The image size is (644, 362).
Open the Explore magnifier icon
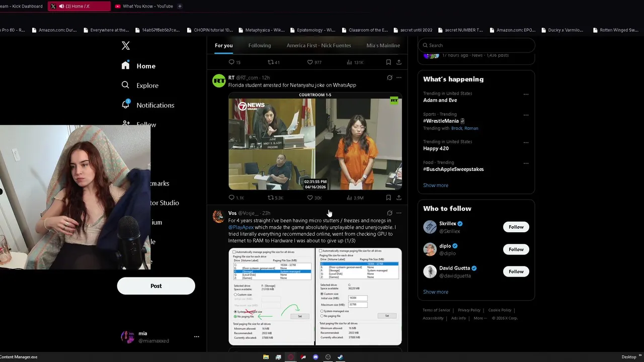[125, 85]
